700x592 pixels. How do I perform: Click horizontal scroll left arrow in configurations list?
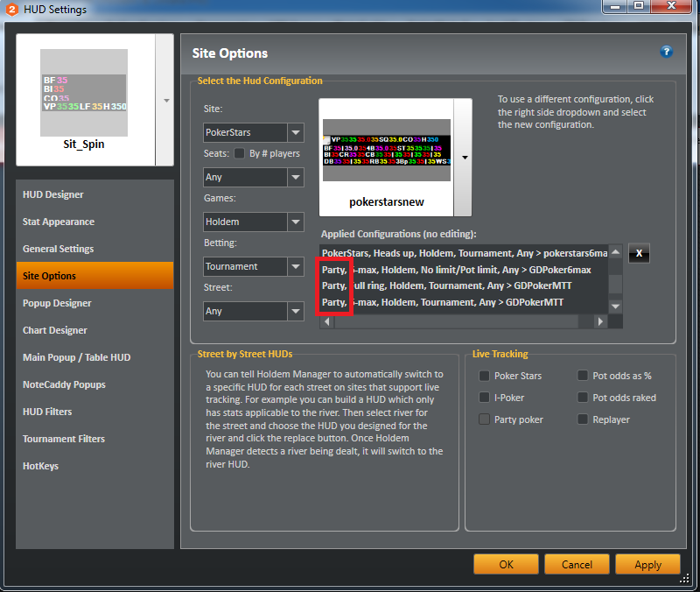[x=327, y=321]
